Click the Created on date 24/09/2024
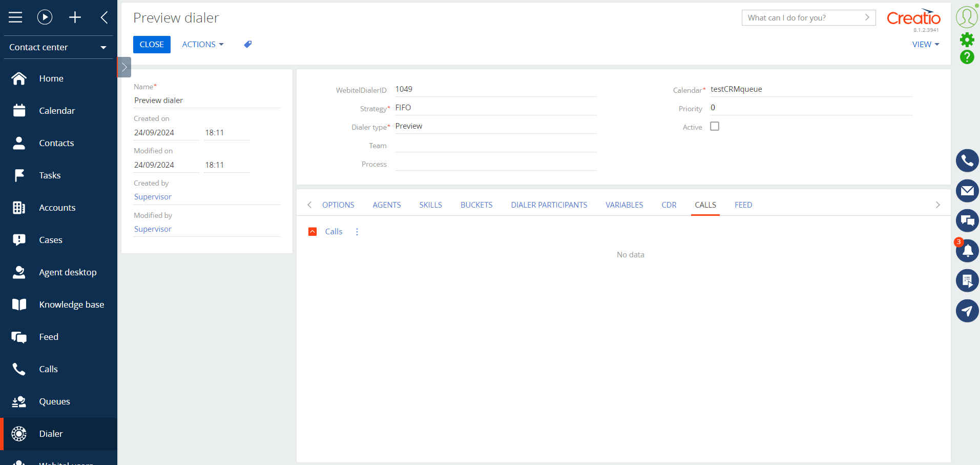Viewport: 980px width, 465px height. (x=166, y=133)
